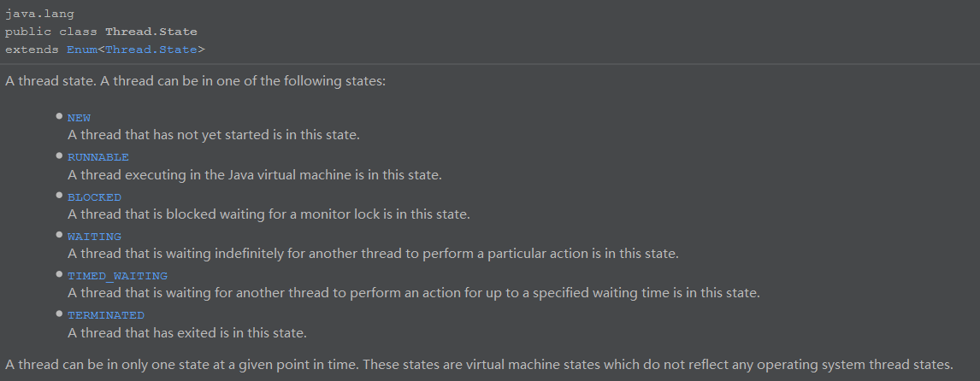This screenshot has height=381, width=980.
Task: Click the 'A thread that has exited' line
Action: [x=187, y=333]
